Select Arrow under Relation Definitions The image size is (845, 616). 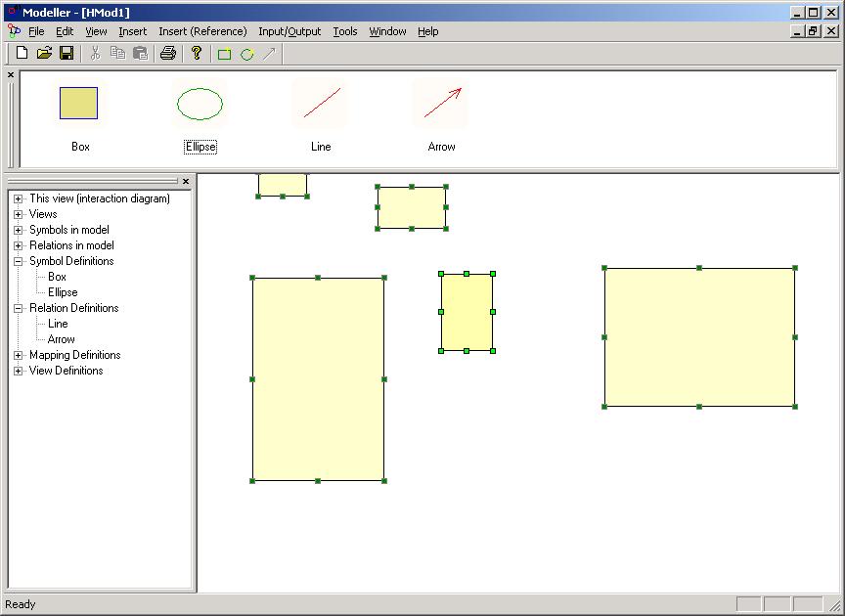pos(61,339)
